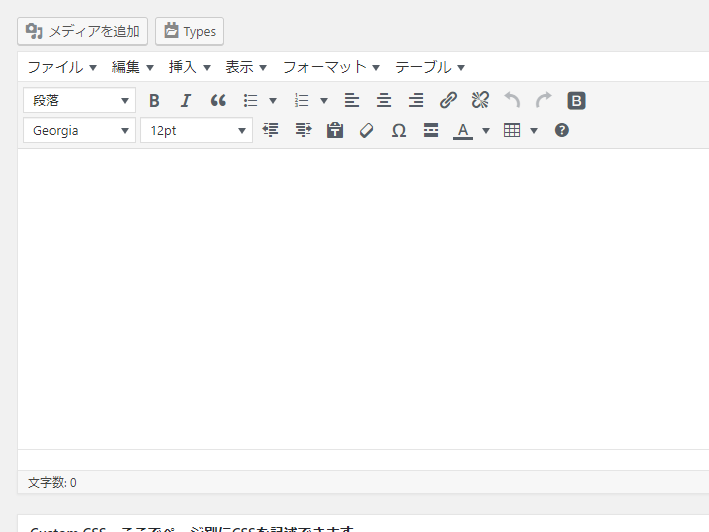
Task: Insert a special character (omega)
Action: pyautogui.click(x=399, y=130)
